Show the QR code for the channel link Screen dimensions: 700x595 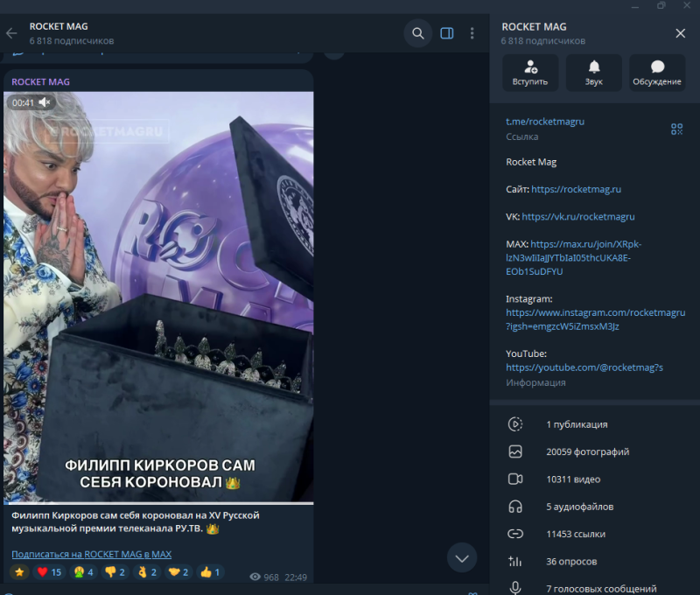[676, 129]
